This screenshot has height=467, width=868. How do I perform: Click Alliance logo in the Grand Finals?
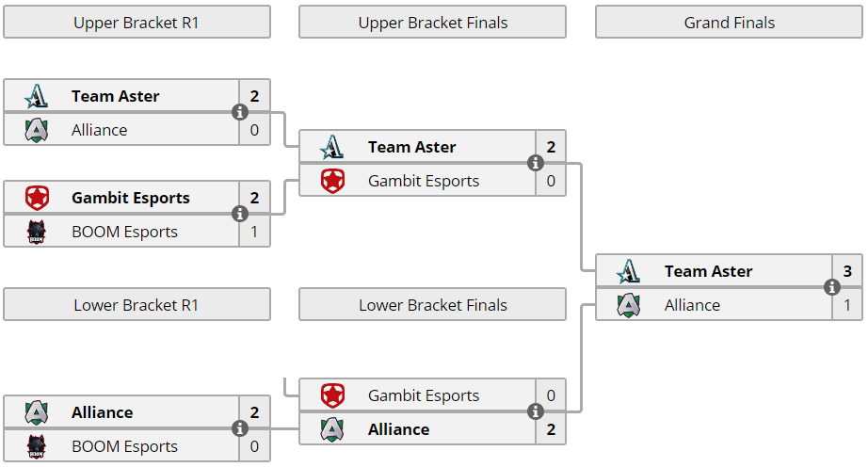(x=629, y=305)
